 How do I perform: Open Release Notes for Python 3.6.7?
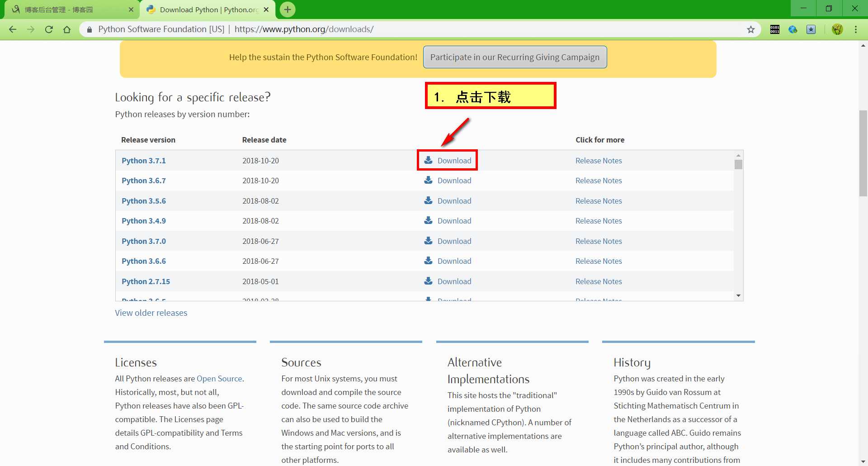pyautogui.click(x=599, y=181)
